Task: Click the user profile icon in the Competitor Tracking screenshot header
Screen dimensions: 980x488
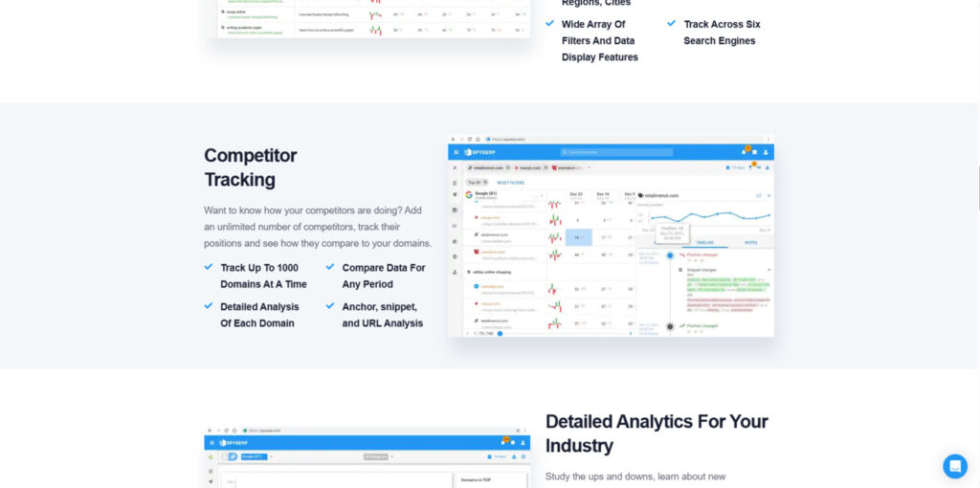Action: click(766, 152)
